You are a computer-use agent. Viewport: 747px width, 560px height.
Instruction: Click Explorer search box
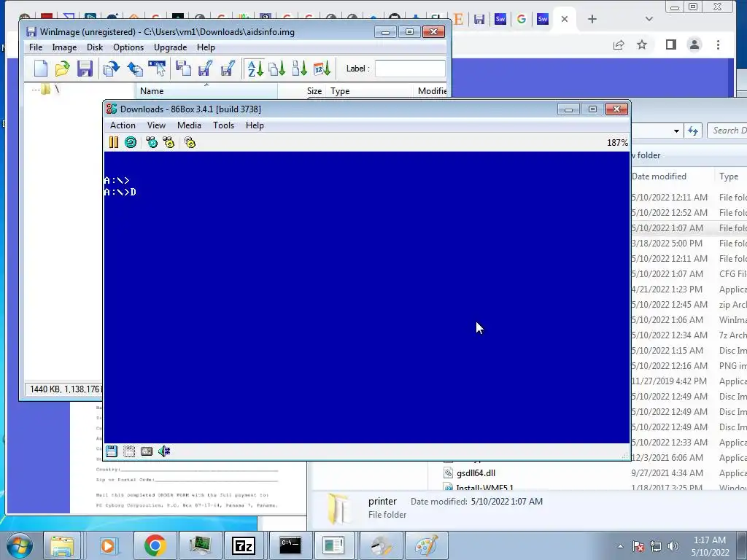[x=727, y=131]
